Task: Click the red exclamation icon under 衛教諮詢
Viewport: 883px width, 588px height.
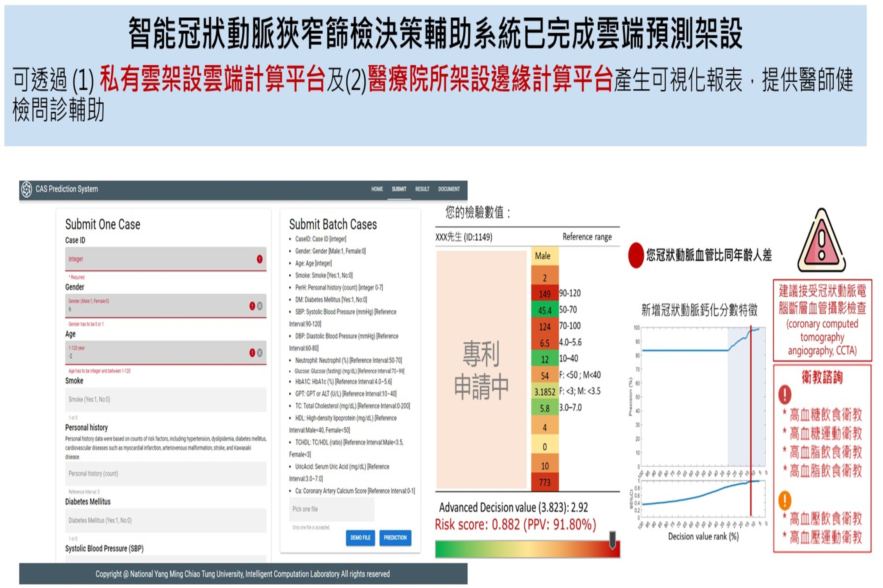Action: point(785,395)
